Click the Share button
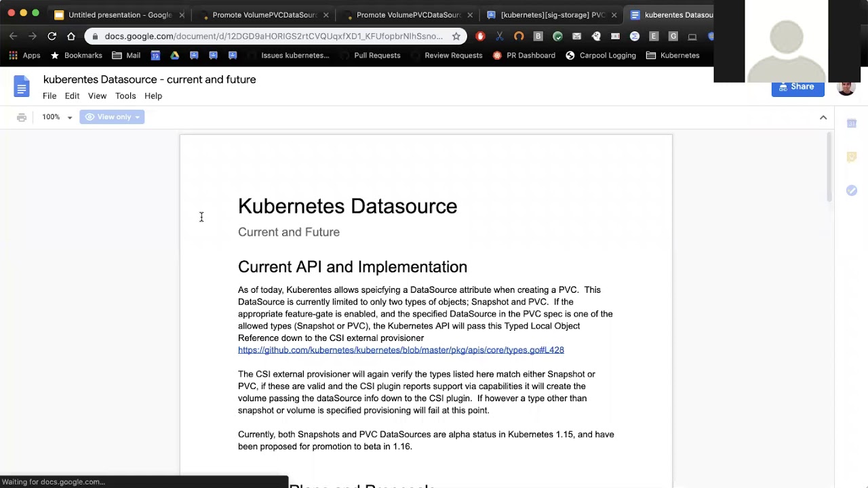This screenshot has height=488, width=868. (797, 88)
